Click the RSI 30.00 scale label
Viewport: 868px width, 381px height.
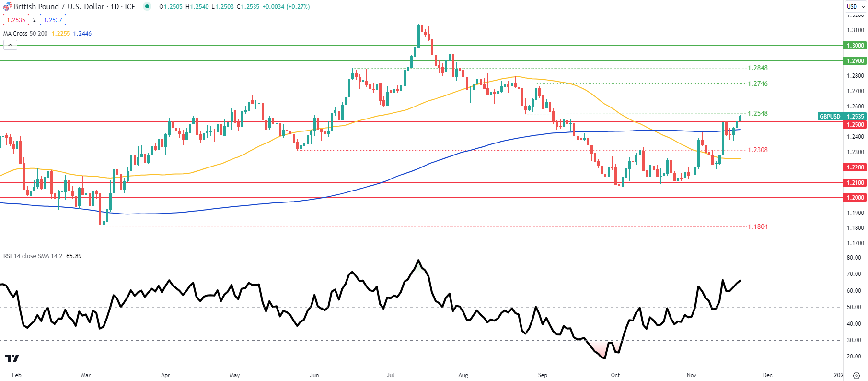[854, 340]
